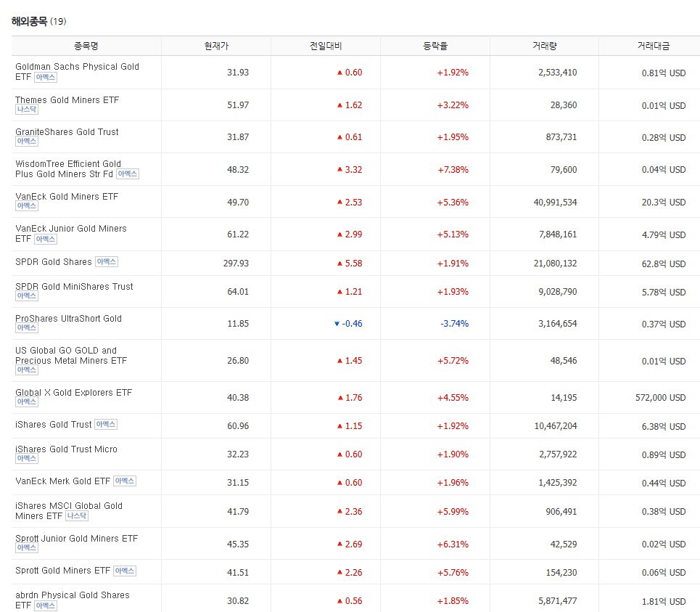This screenshot has height=612, width=700.
Task: Click volume value 40,991,534
Action: point(556,203)
